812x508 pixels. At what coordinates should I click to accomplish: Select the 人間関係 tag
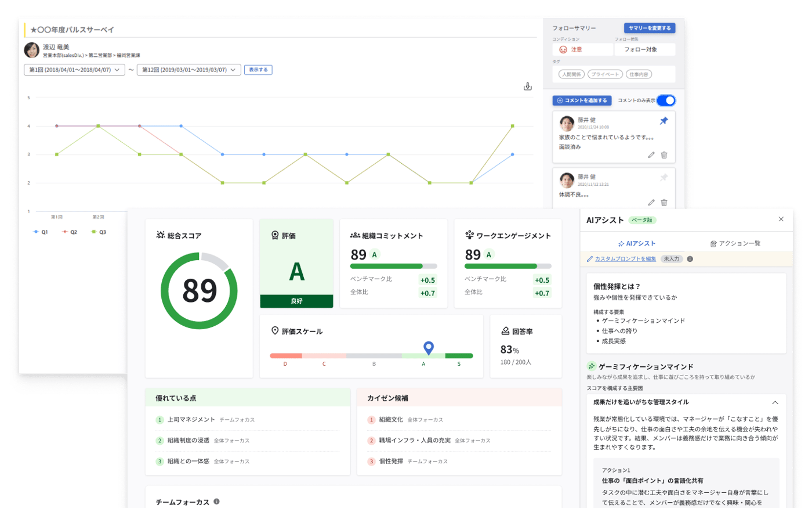pos(571,74)
